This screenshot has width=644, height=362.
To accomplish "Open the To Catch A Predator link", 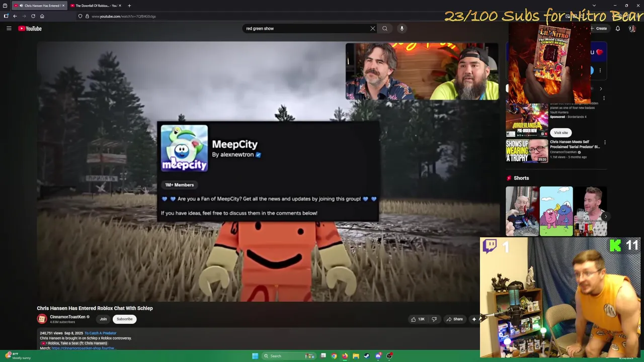I will coord(100,333).
